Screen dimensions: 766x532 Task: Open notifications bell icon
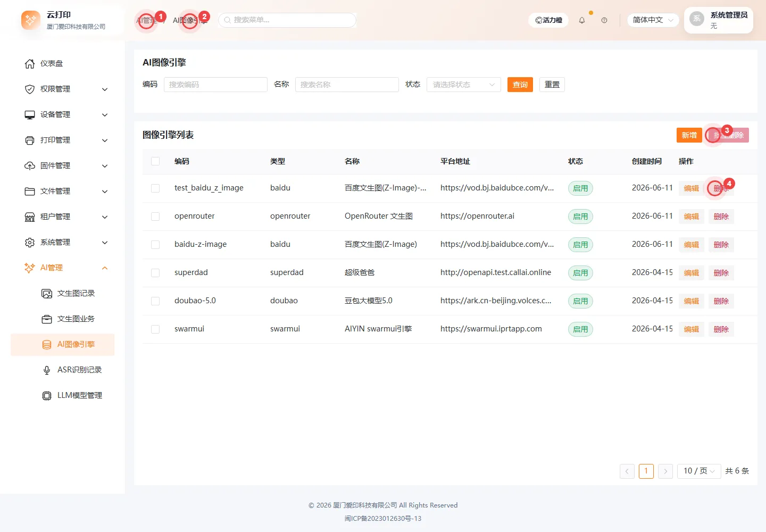pos(582,20)
